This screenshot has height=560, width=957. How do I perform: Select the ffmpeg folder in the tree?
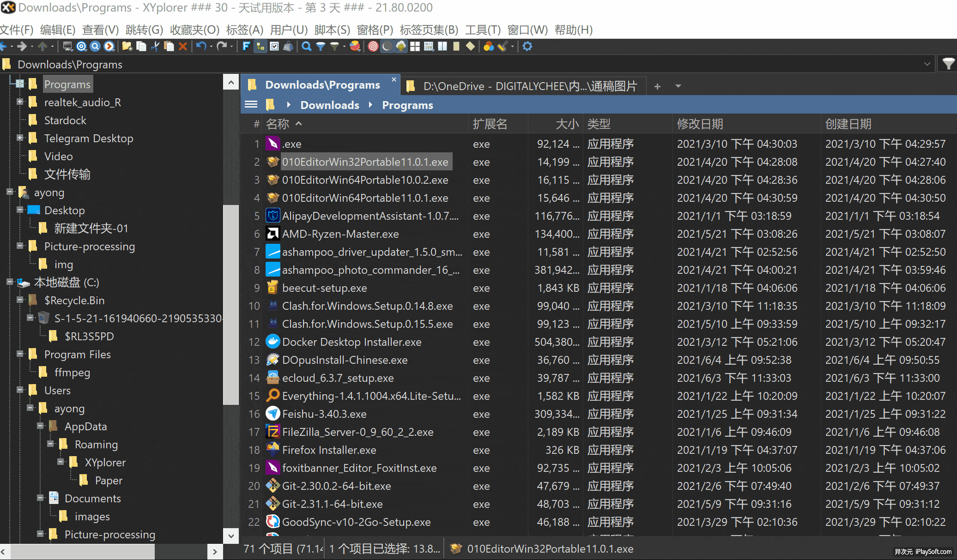73,373
